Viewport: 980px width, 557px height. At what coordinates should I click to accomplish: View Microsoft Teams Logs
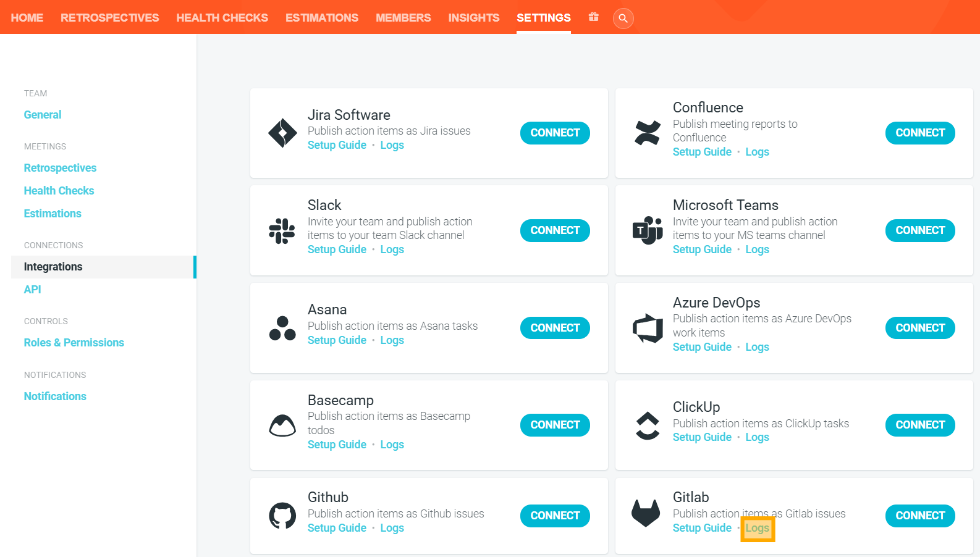(757, 249)
